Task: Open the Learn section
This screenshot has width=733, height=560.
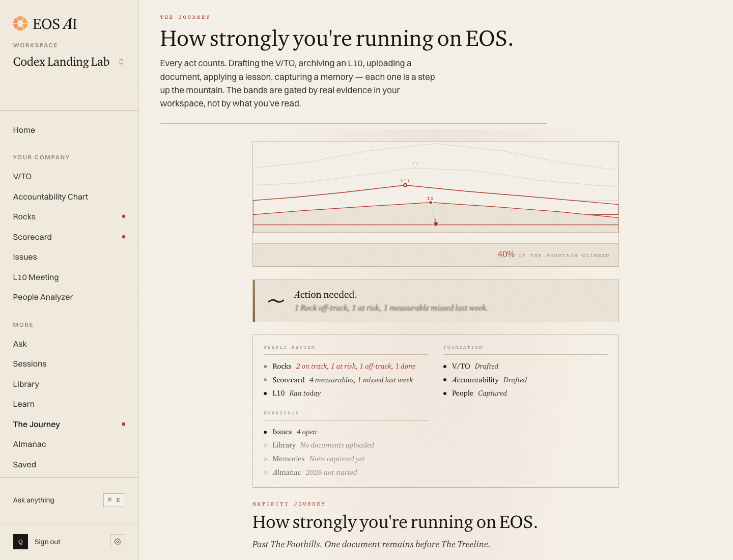Action: click(x=24, y=404)
